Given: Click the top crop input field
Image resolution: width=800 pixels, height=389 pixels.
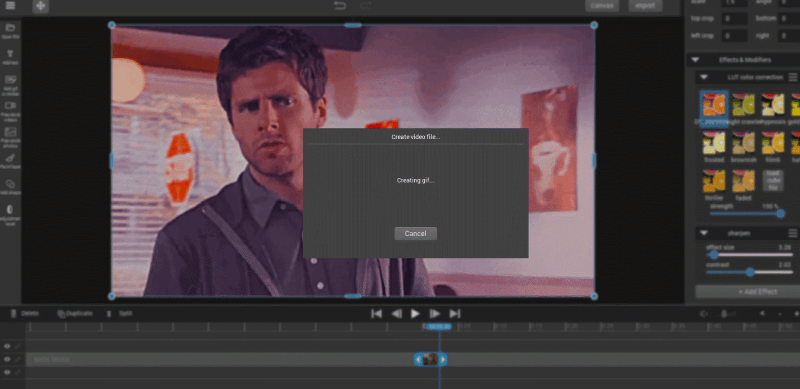Looking at the screenshot, I should pos(734,19).
